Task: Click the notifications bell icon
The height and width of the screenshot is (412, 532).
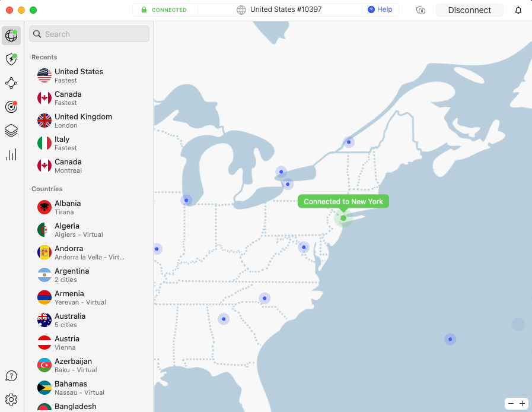Action: [518, 10]
